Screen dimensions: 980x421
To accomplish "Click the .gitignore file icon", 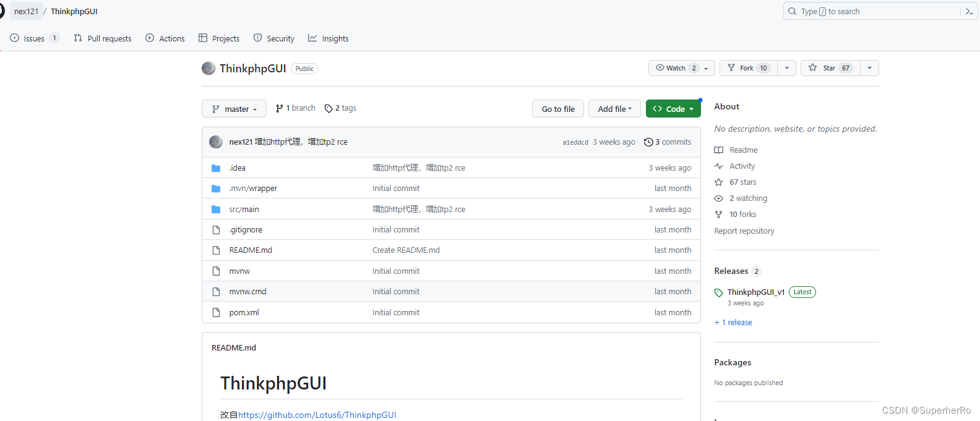I will 216,230.
